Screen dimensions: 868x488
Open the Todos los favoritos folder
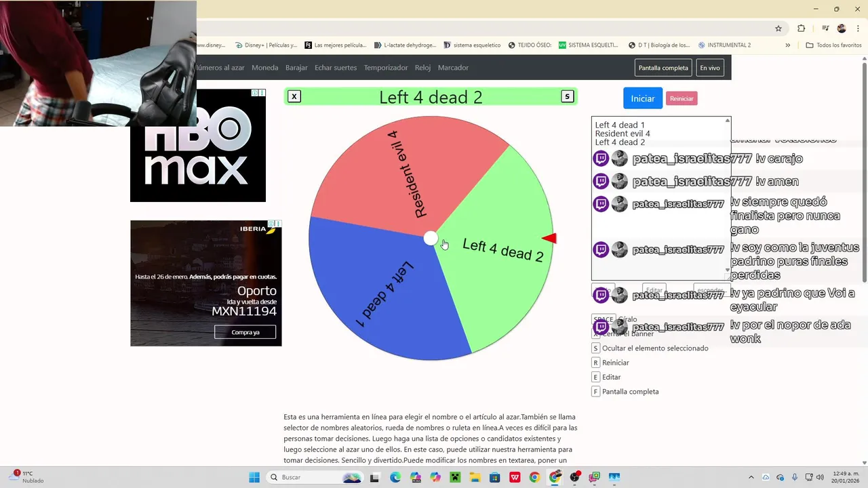pyautogui.click(x=833, y=45)
